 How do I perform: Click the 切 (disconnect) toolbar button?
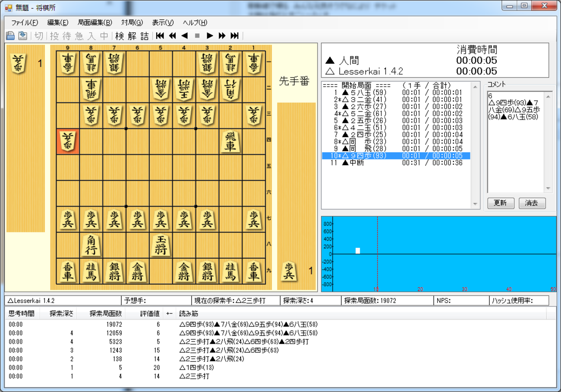[x=39, y=36]
